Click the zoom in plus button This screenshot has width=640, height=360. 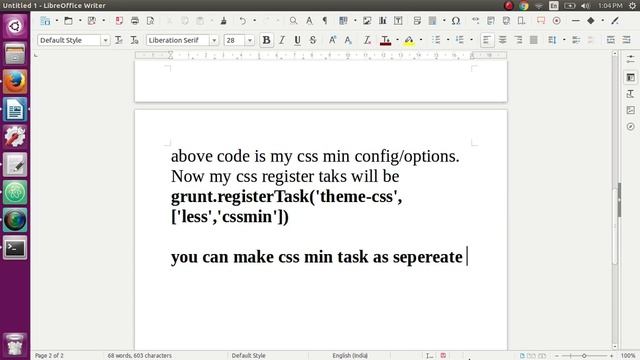coord(611,356)
